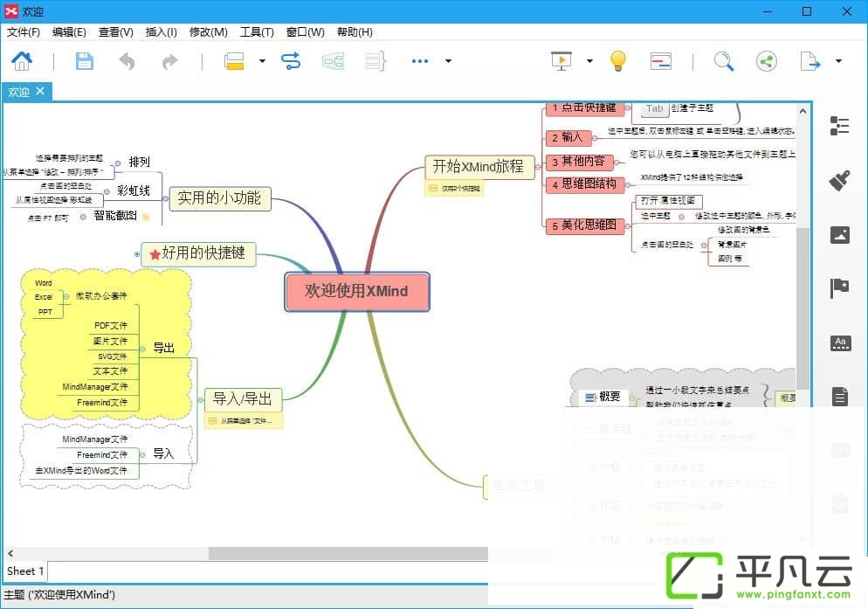Open the 插入(I) menu

(x=161, y=32)
